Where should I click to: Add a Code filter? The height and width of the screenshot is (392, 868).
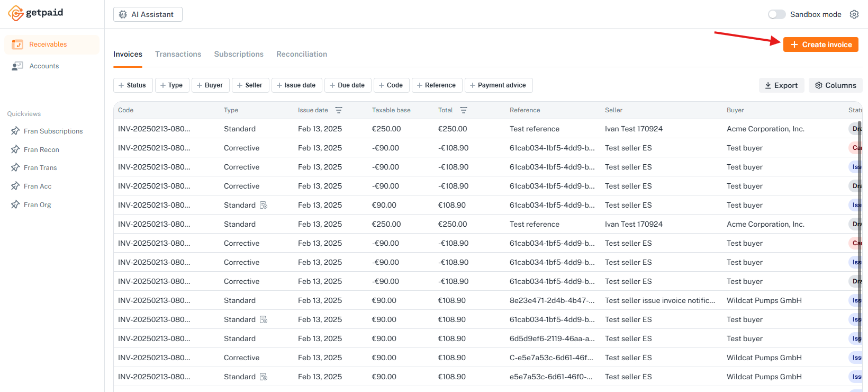coord(392,85)
